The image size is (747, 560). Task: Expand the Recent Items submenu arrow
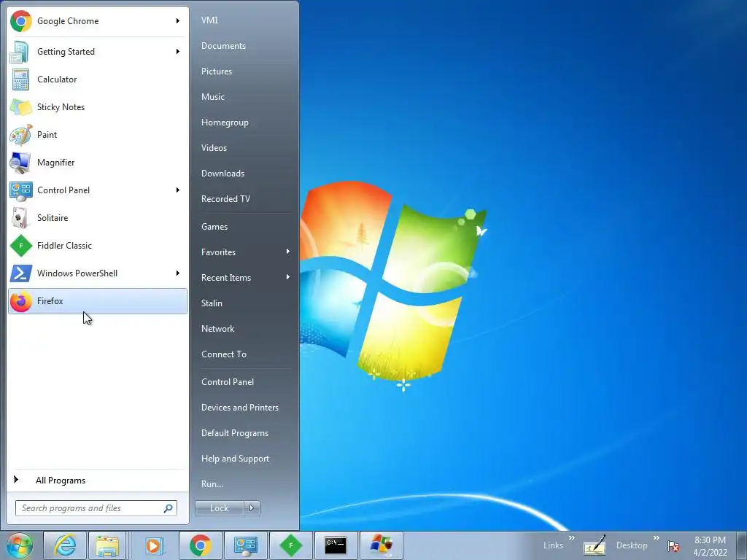click(287, 277)
